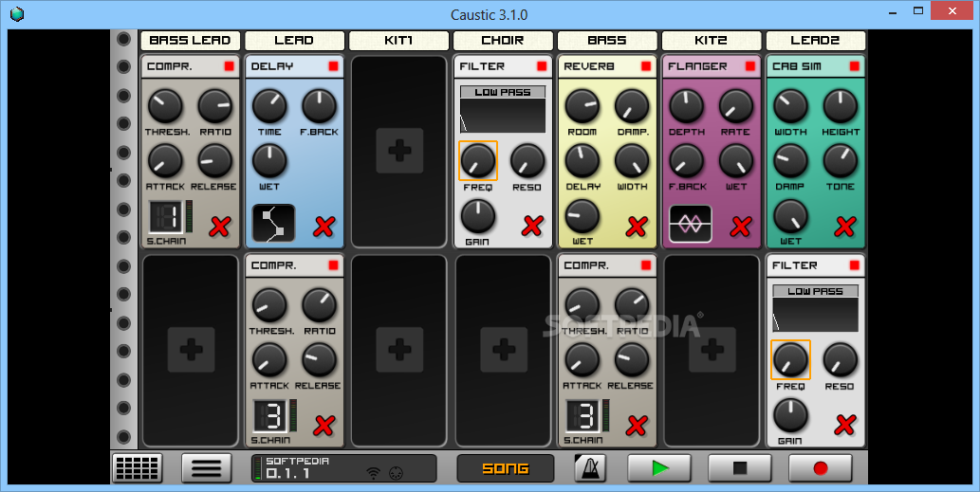Viewport: 980px width, 492px height.
Task: Open the pattern grid view button
Action: tap(137, 467)
